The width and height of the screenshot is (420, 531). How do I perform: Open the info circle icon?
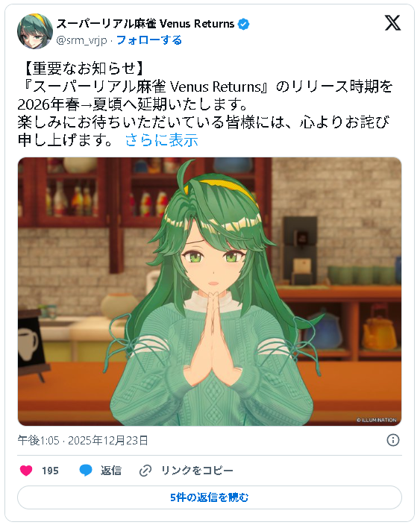(x=393, y=440)
